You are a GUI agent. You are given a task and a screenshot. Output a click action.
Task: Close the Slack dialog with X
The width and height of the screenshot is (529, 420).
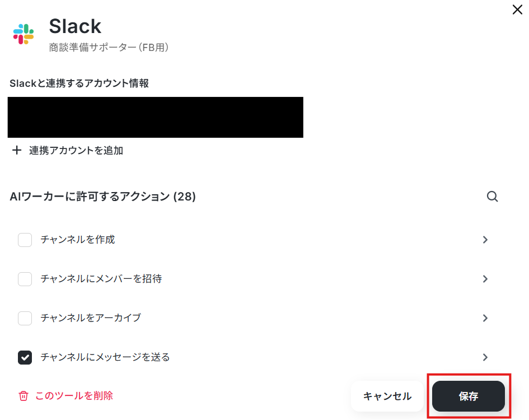click(517, 10)
